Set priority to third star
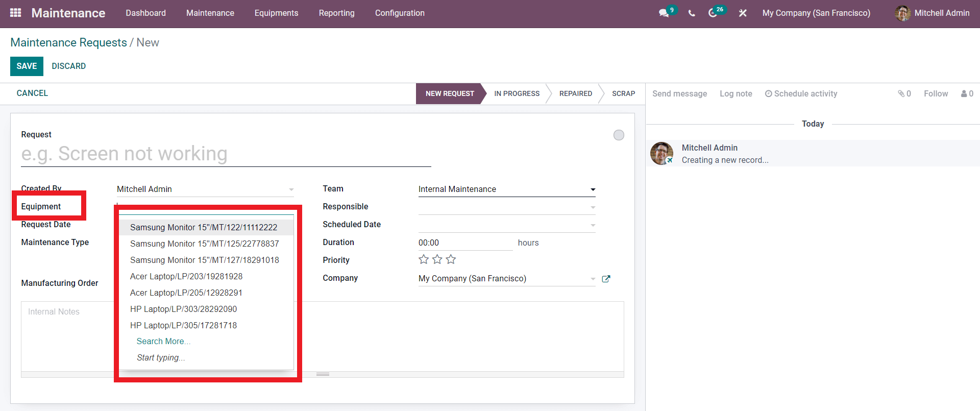This screenshot has width=980, height=411. (451, 260)
